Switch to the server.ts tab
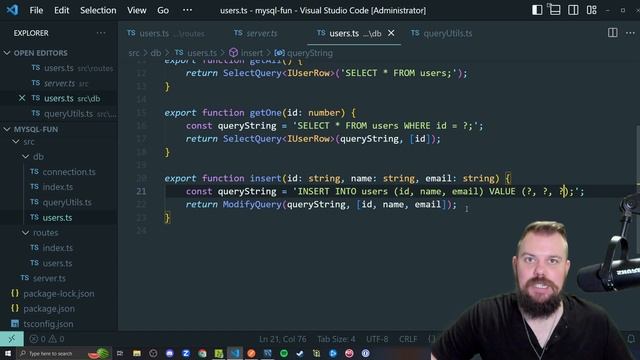This screenshot has height=360, width=640. [256, 33]
